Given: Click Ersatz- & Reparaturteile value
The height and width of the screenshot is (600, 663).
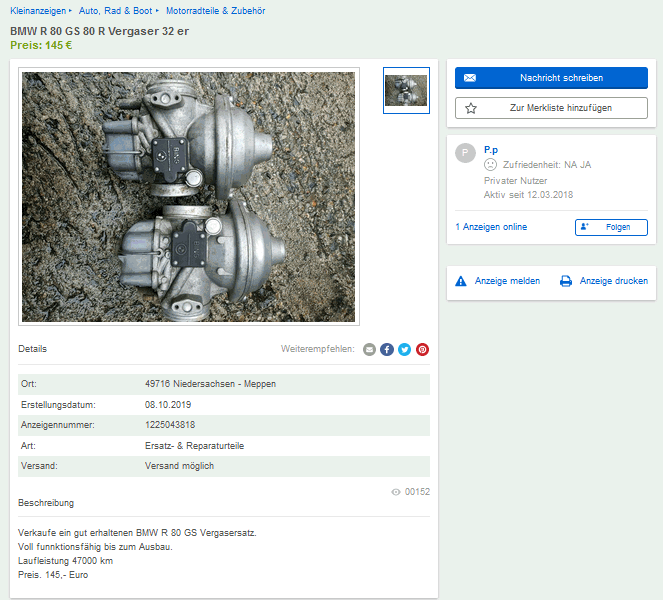Looking at the screenshot, I should [x=195, y=446].
